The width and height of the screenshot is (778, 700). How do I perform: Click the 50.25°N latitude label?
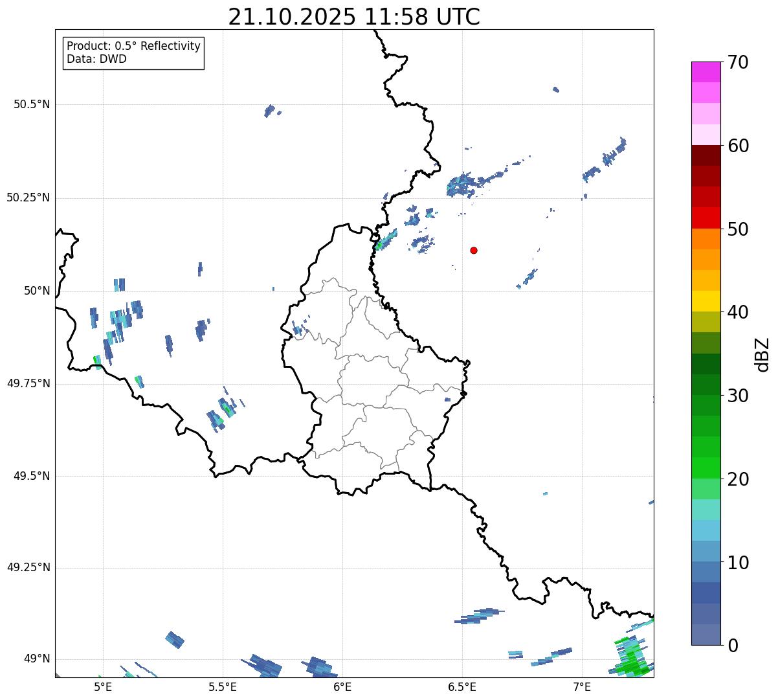pos(28,198)
